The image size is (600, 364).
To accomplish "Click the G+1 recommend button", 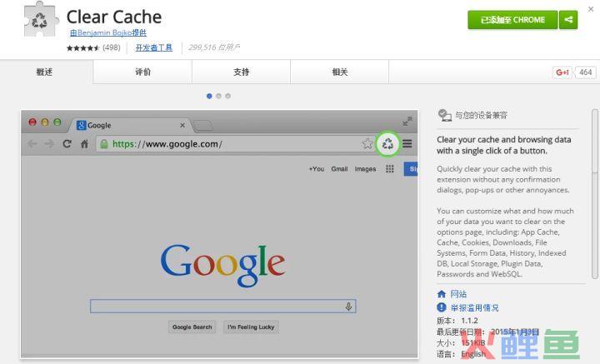I will (x=562, y=72).
